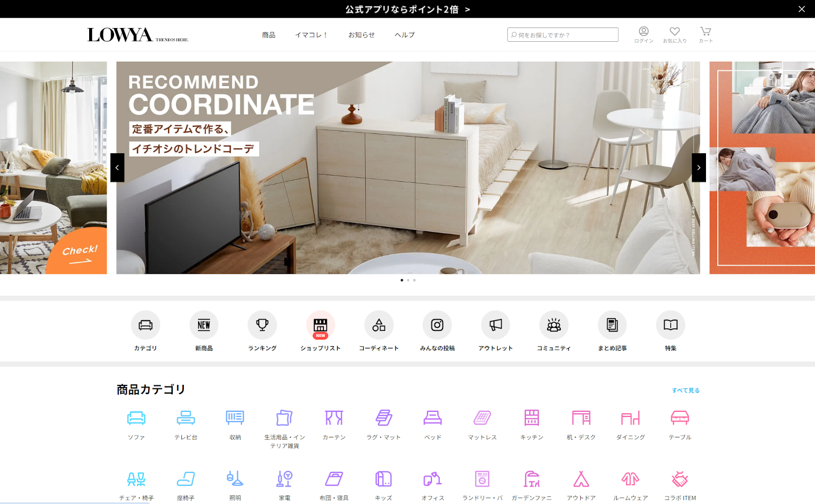Select the ベッド category icon
Image resolution: width=815 pixels, height=504 pixels.
click(x=432, y=418)
